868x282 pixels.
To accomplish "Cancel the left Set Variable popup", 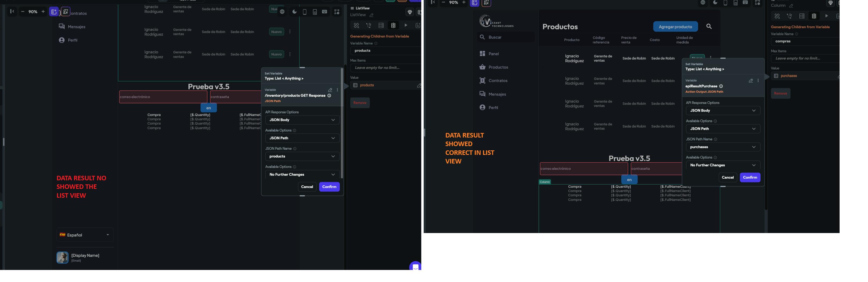I will coord(307,187).
